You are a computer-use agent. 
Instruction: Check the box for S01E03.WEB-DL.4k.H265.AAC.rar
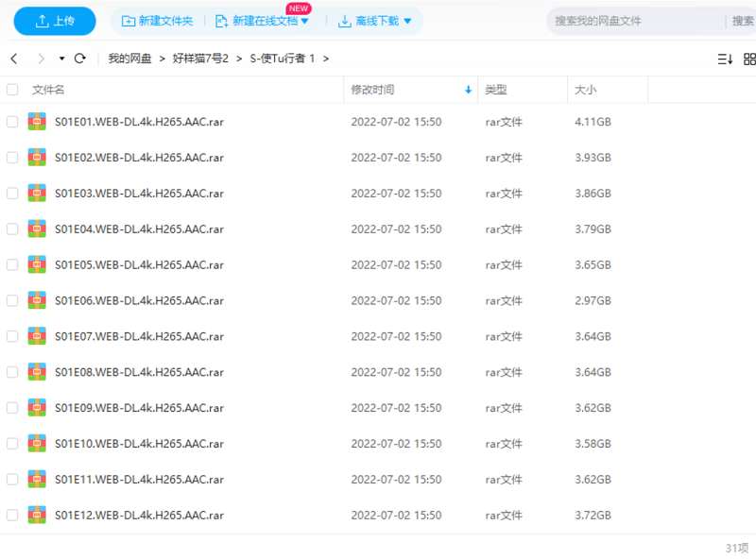[x=12, y=194]
